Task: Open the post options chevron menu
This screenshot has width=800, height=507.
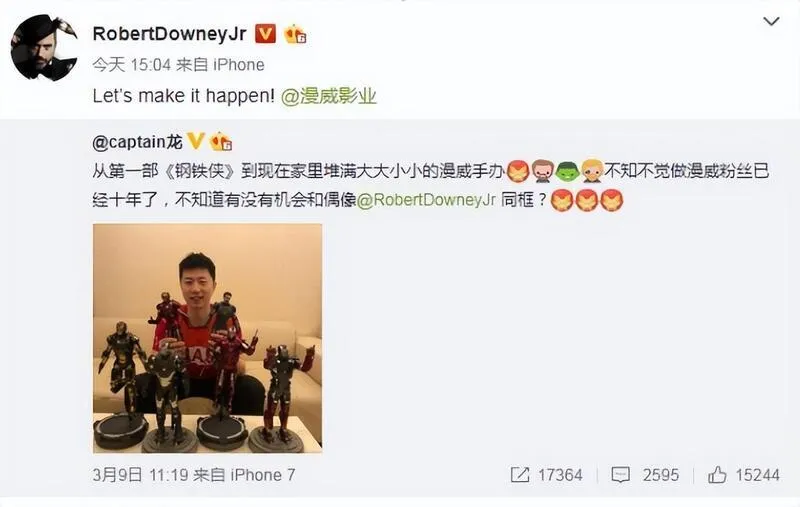Action: (770, 21)
